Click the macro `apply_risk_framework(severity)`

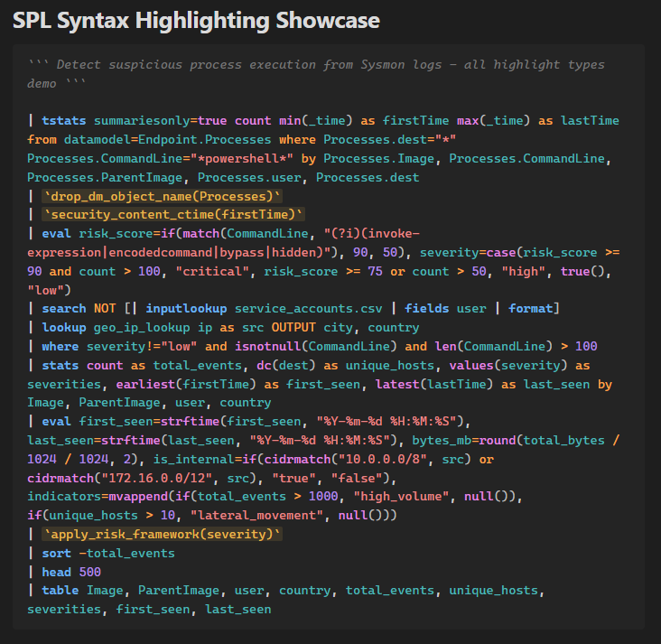tap(163, 535)
